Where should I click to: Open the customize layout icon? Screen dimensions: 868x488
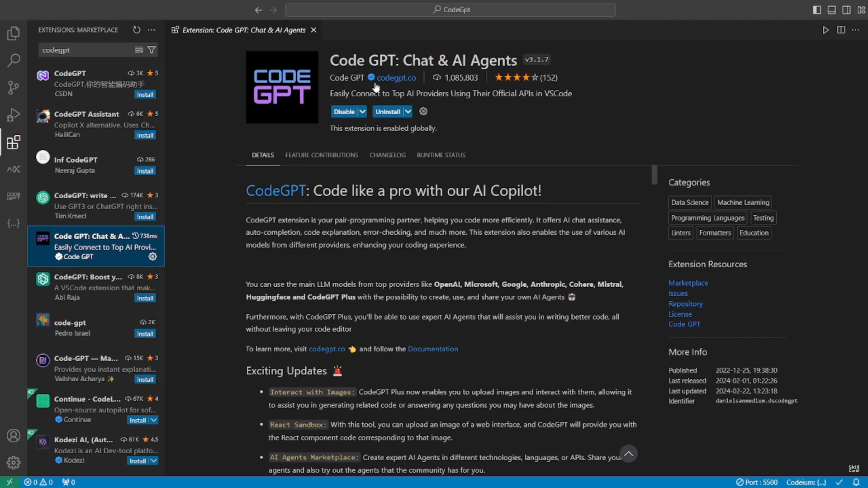(x=861, y=9)
